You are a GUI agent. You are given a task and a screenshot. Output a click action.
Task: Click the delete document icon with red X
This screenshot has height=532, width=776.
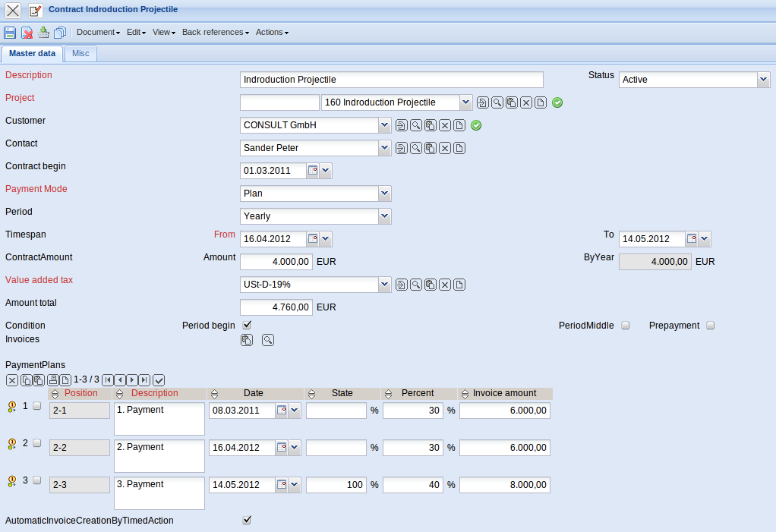[x=27, y=32]
